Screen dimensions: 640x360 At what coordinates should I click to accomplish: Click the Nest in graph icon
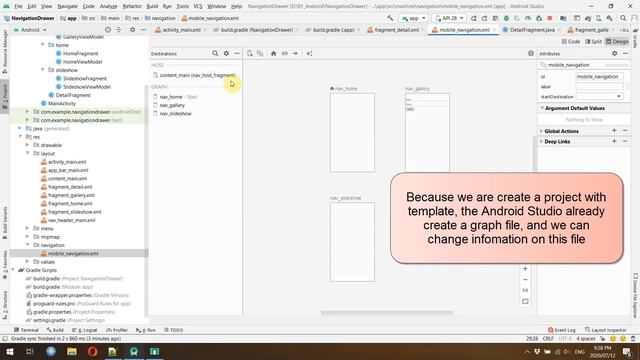(260, 53)
